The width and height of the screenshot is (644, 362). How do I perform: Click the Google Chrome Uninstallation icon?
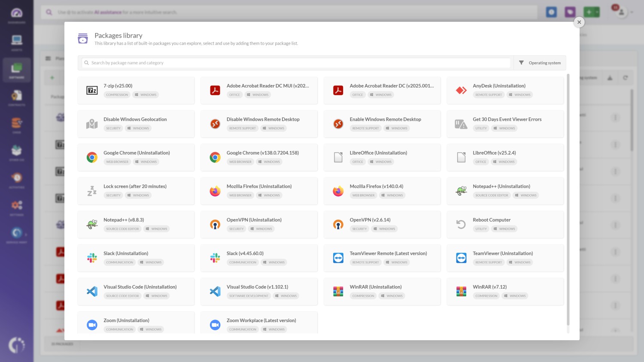coord(92,157)
